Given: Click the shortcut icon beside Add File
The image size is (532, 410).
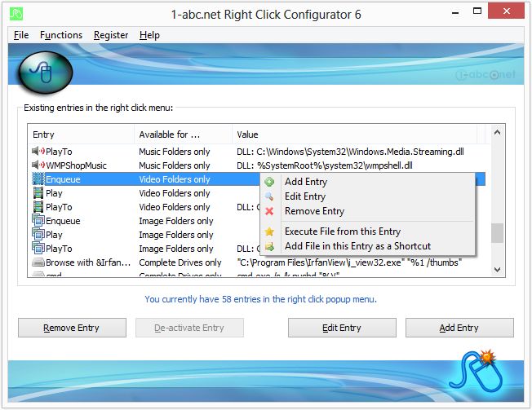Looking at the screenshot, I should click(269, 246).
